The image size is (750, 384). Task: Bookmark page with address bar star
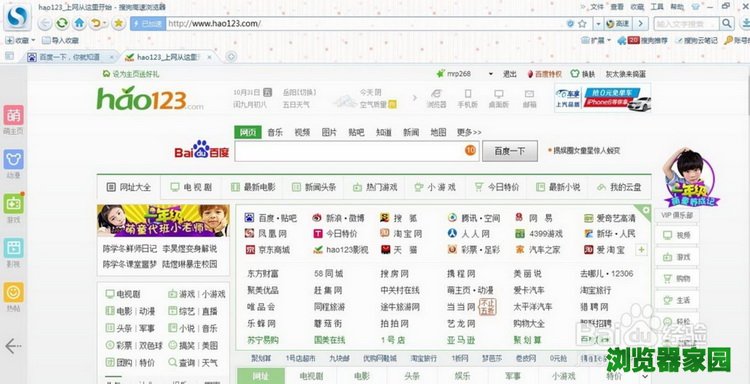coord(582,23)
